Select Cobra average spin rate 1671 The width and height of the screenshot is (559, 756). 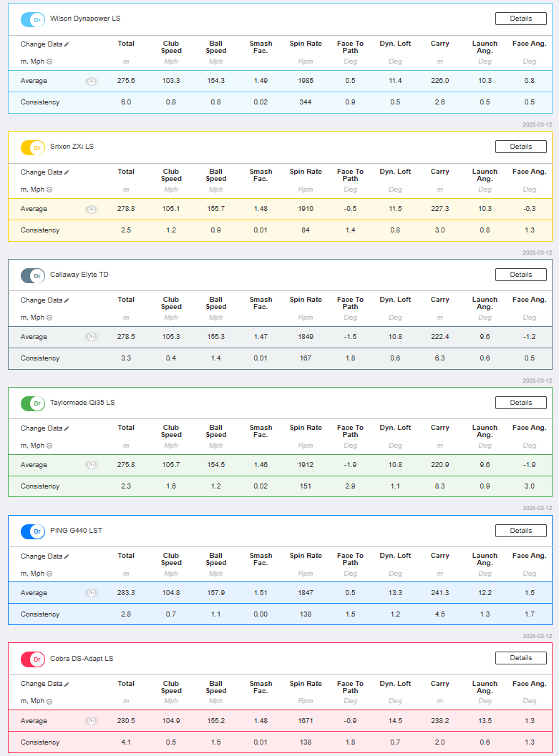pos(306,721)
